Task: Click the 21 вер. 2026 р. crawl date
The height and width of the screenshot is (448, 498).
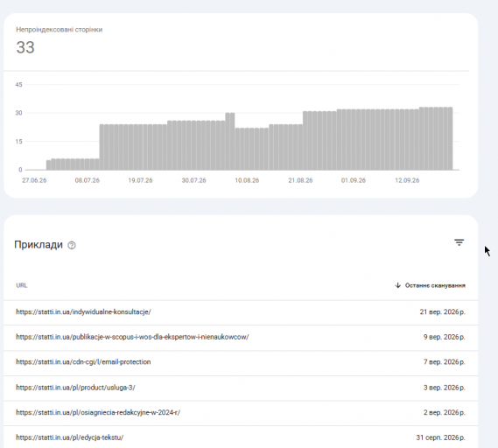Action: pos(442,312)
